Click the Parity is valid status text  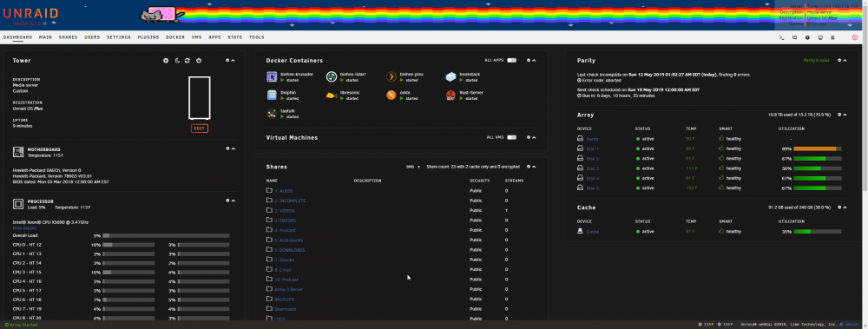816,61
